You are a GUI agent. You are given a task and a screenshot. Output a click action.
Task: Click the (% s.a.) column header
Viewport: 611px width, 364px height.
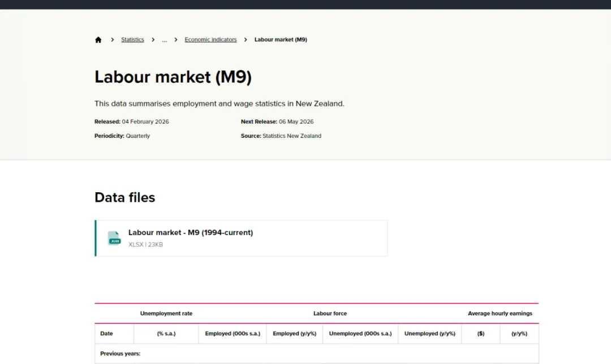click(x=166, y=333)
